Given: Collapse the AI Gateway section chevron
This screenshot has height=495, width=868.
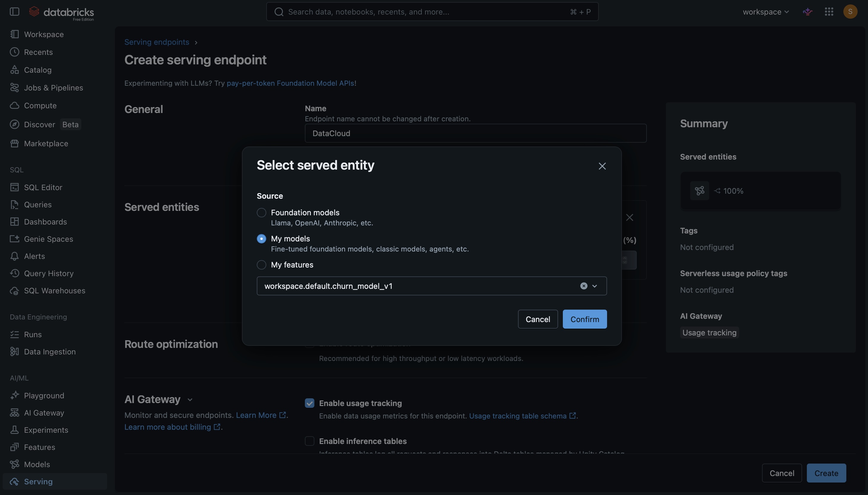Looking at the screenshot, I should 190,400.
